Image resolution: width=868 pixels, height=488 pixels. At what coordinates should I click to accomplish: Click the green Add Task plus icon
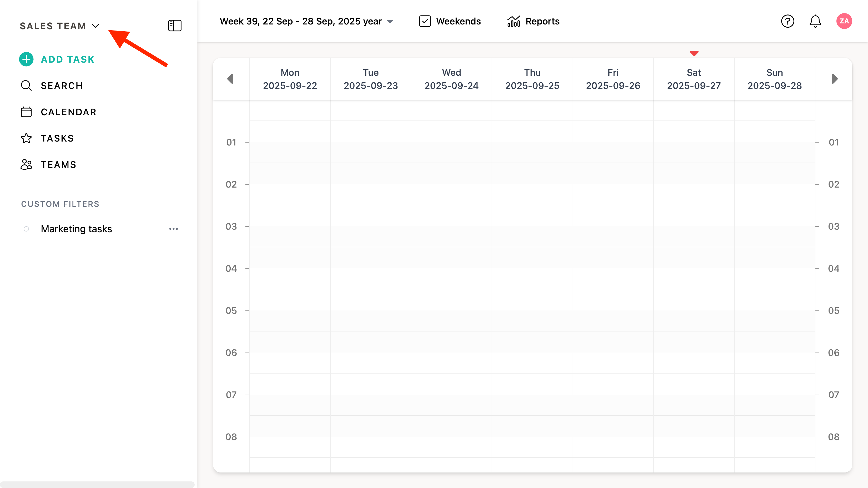26,59
